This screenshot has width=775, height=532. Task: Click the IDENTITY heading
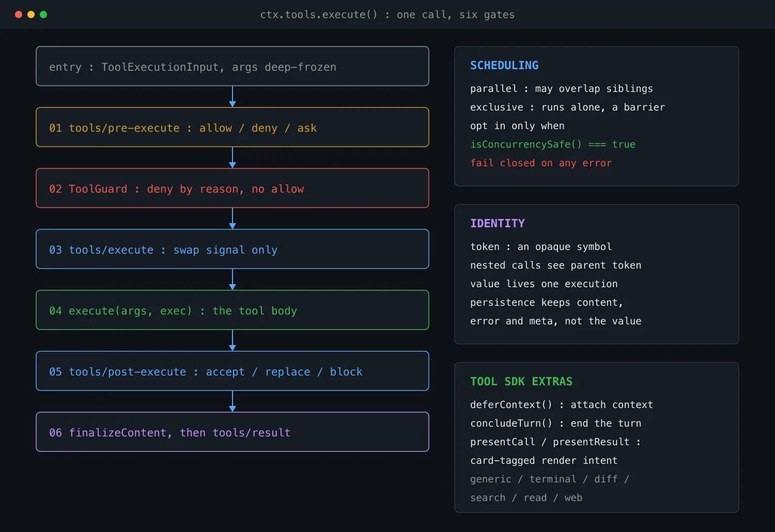coord(498,224)
